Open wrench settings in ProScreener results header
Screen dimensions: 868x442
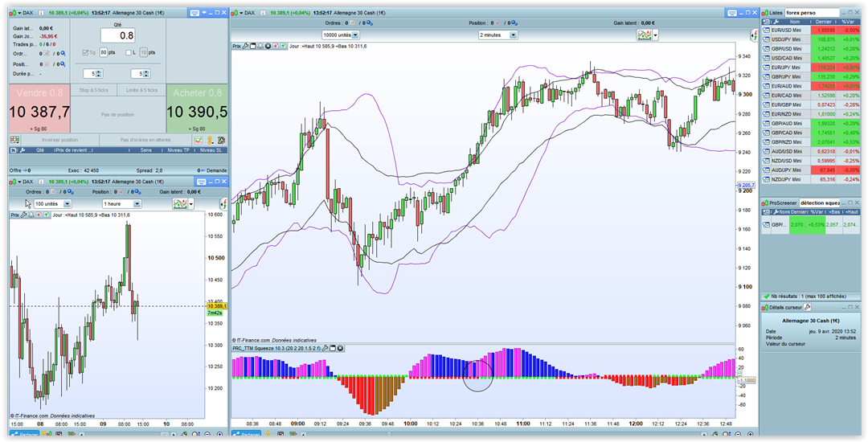pyautogui.click(x=776, y=212)
